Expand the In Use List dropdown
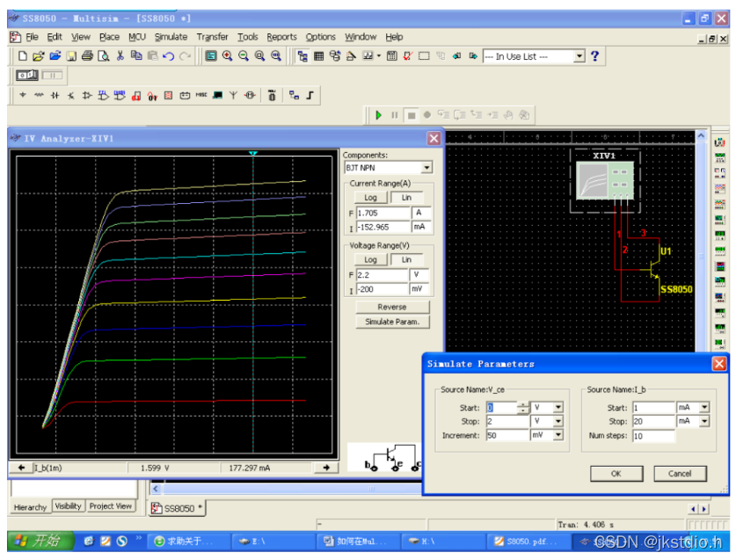The width and height of the screenshot is (736, 560). (x=579, y=56)
